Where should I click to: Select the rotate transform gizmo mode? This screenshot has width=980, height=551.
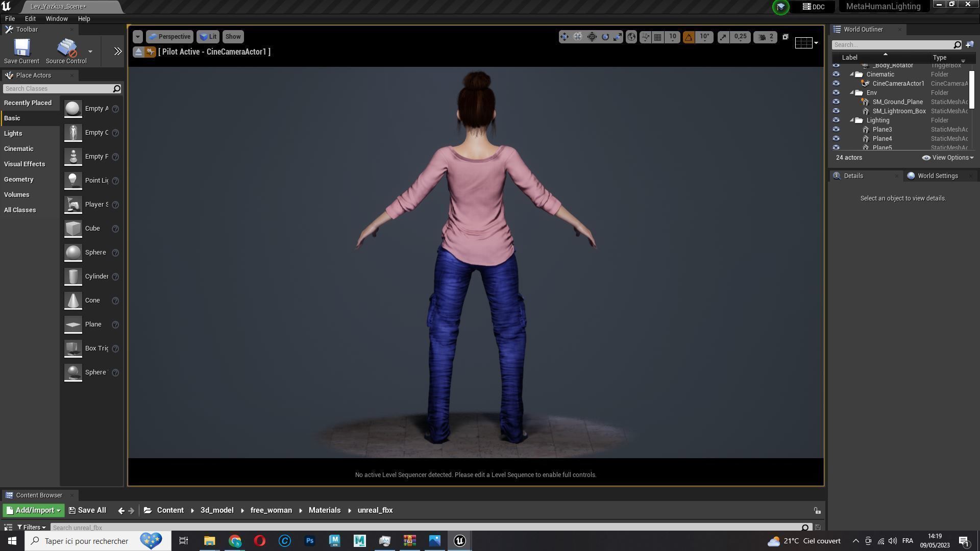click(x=605, y=37)
